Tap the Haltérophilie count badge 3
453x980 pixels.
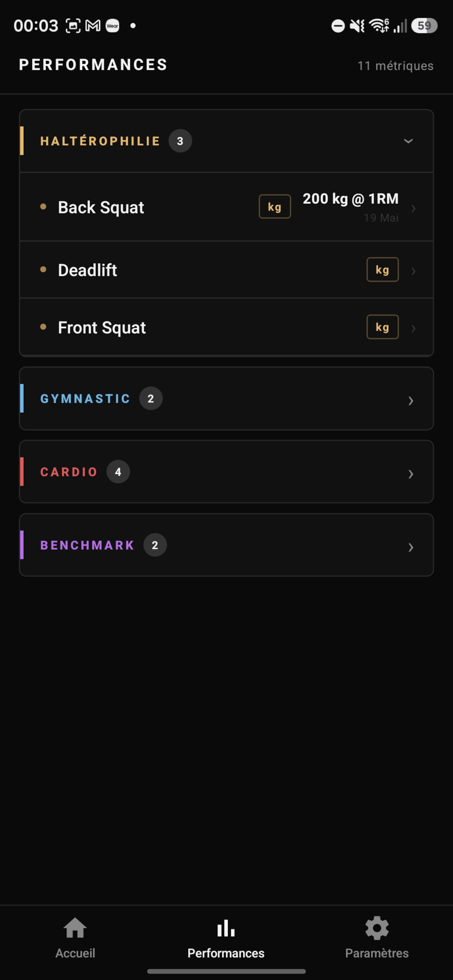point(180,141)
